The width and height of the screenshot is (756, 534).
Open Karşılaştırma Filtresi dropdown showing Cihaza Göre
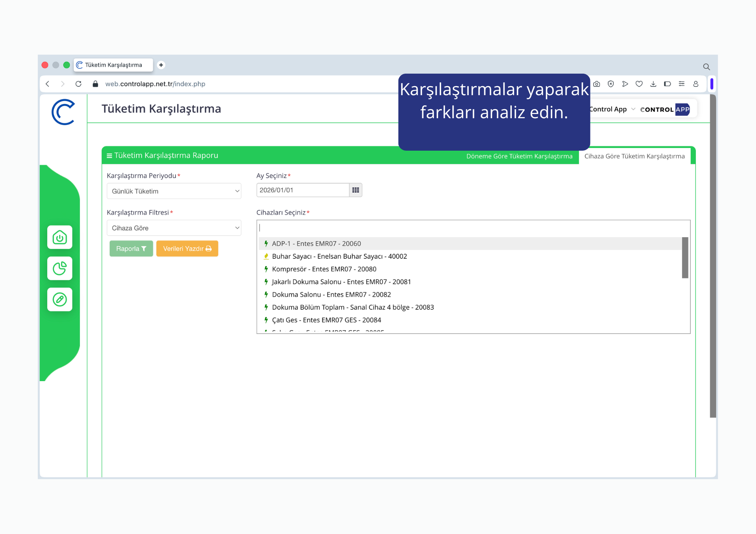pos(174,228)
